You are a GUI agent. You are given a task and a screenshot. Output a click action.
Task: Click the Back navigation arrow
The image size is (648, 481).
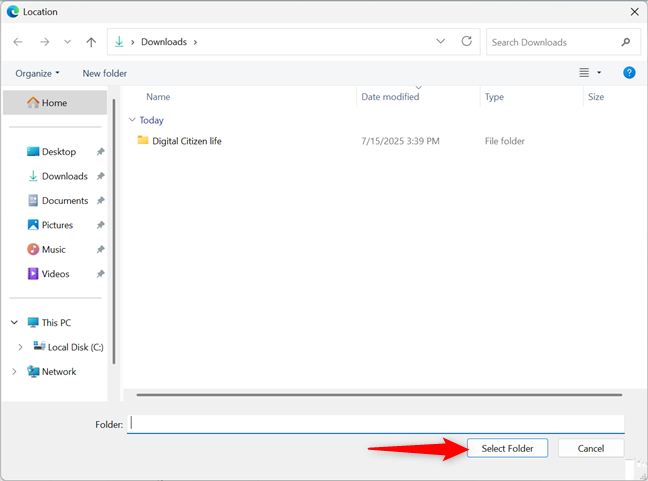pos(18,42)
